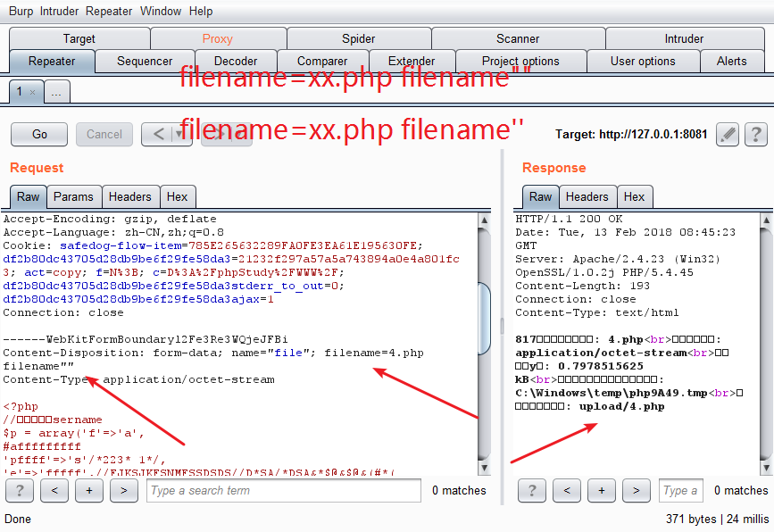The height and width of the screenshot is (532, 774).
Task: Go to previous match in response search
Action: 567,491
